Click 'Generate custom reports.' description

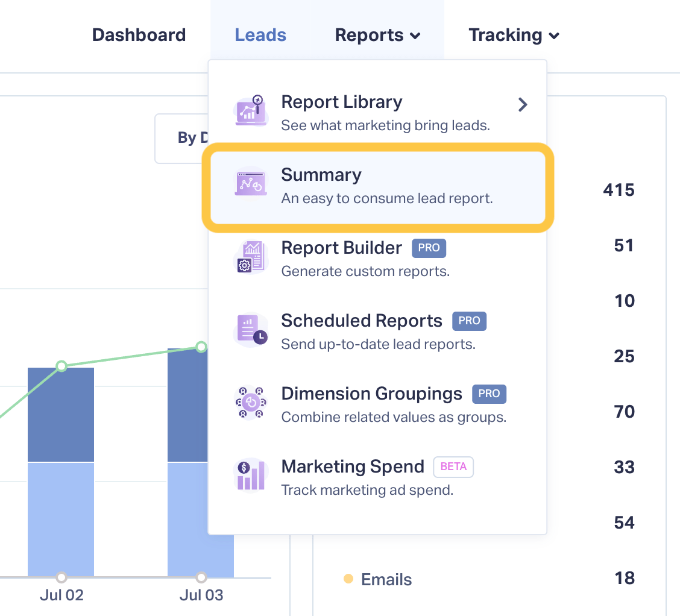click(x=365, y=271)
